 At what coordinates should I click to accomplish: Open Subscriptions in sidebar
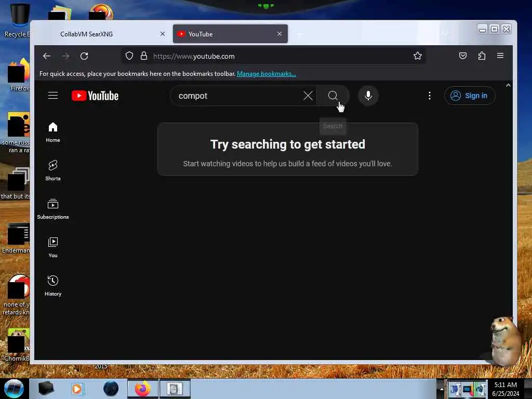point(53,209)
